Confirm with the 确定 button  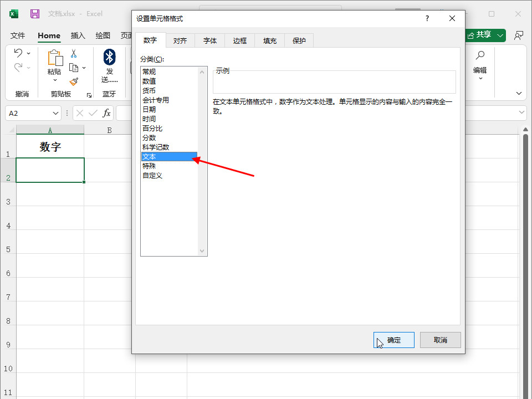click(393, 340)
